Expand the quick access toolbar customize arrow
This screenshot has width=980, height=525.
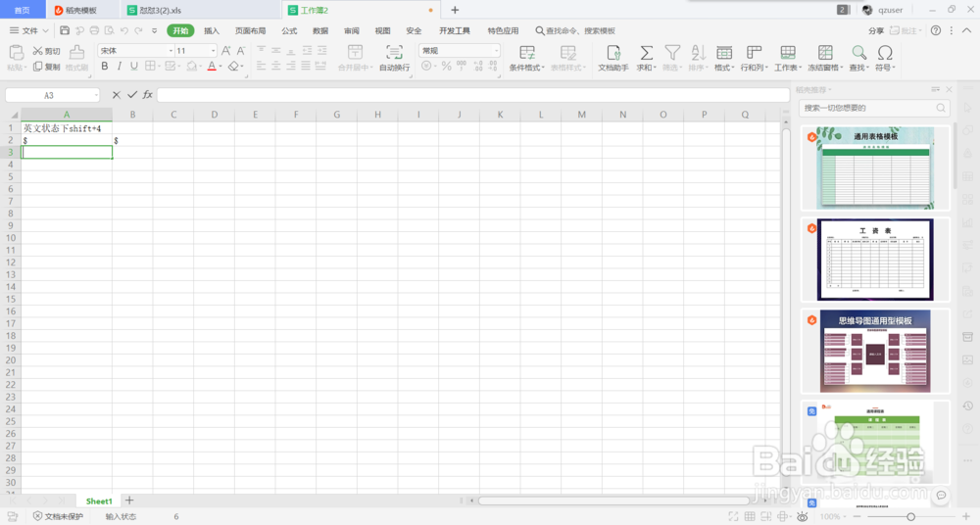pyautogui.click(x=155, y=30)
